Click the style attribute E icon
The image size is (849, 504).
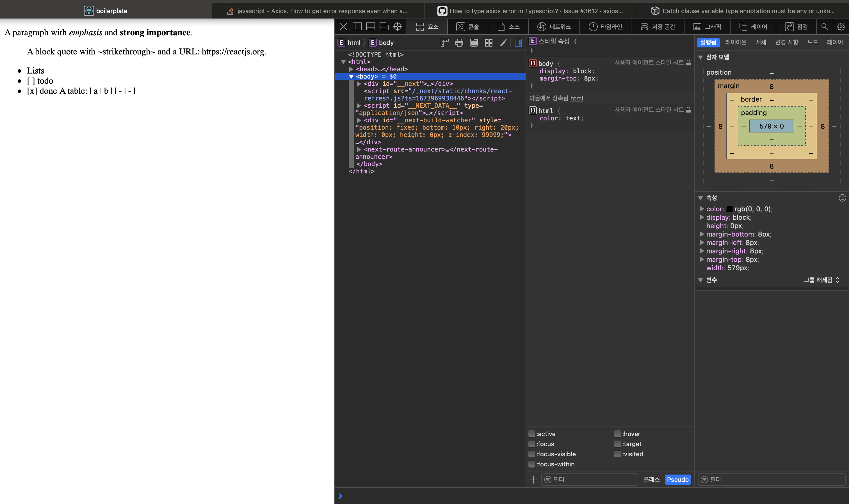pyautogui.click(x=533, y=41)
